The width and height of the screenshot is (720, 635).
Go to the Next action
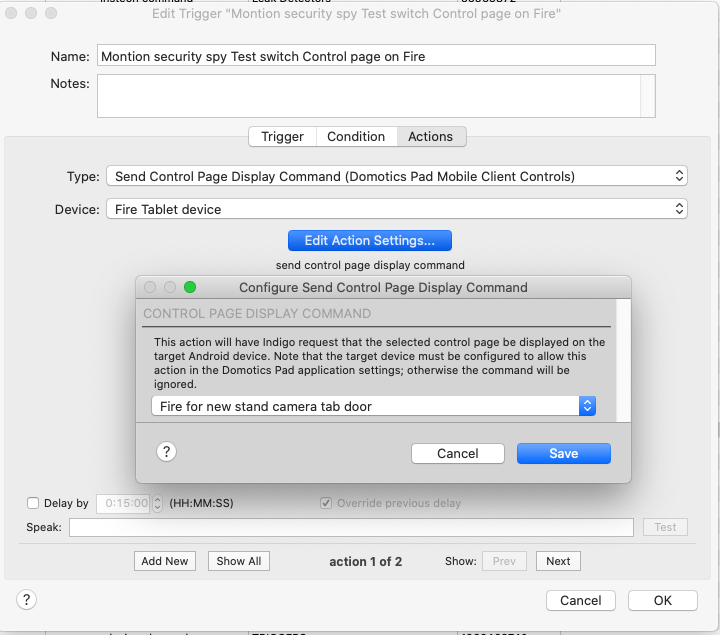tap(558, 561)
